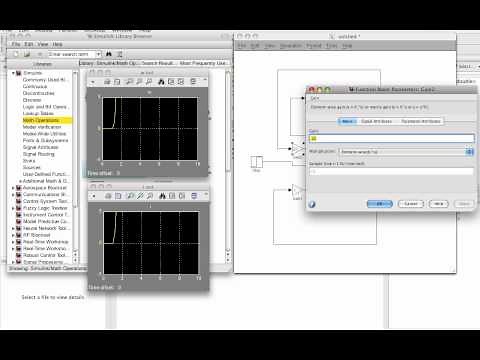This screenshot has width=480, height=360.
Task: Select the Main tab in Gain dialog
Action: [x=347, y=121]
